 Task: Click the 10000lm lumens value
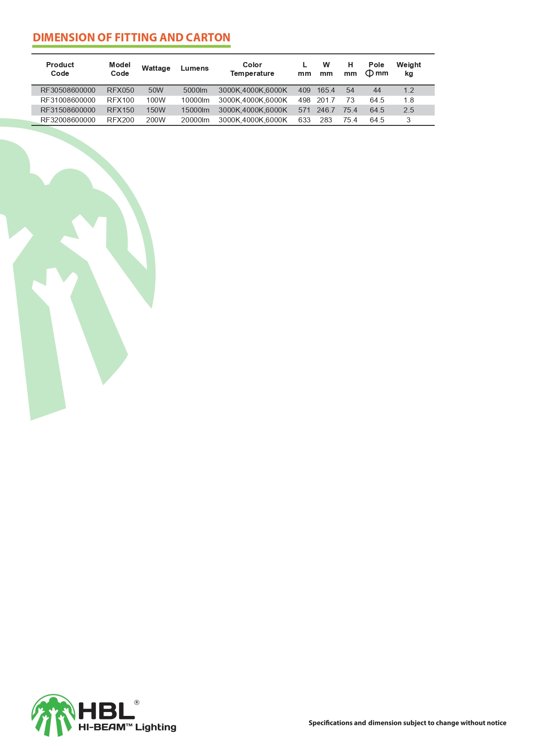195,100
